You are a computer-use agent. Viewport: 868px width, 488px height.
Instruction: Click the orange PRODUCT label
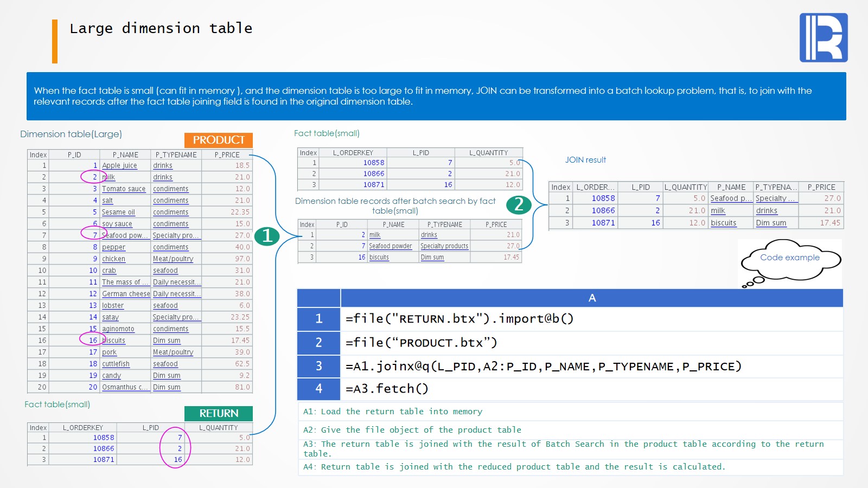(219, 140)
